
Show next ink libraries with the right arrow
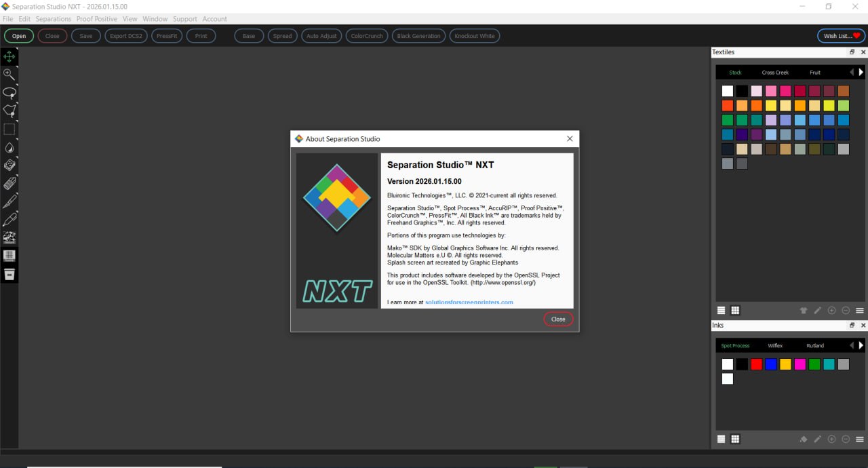[861, 345]
